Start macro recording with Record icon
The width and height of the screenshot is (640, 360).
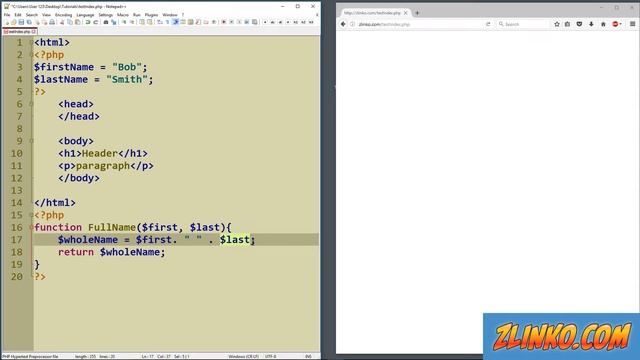pyautogui.click(x=224, y=22)
